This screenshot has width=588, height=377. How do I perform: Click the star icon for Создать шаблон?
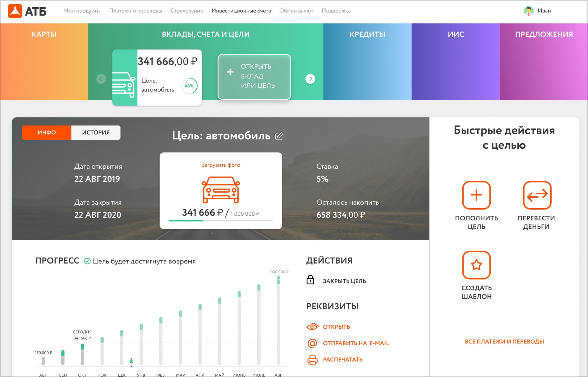[476, 265]
